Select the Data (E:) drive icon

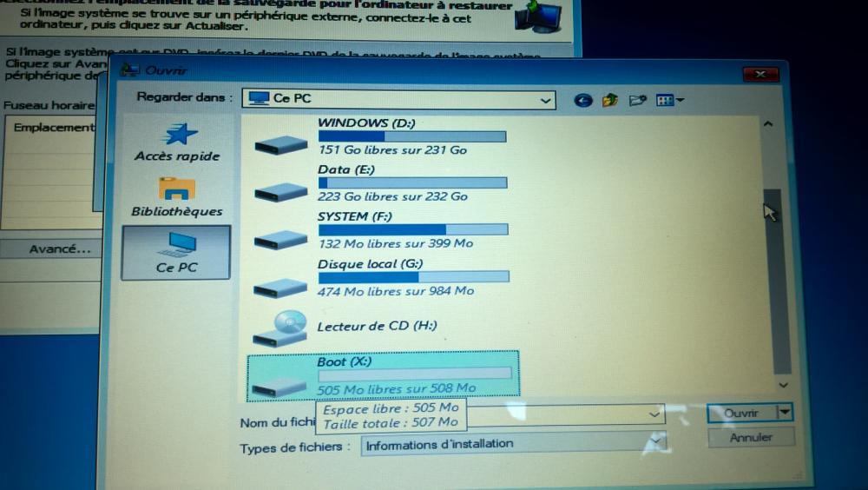[x=281, y=192]
